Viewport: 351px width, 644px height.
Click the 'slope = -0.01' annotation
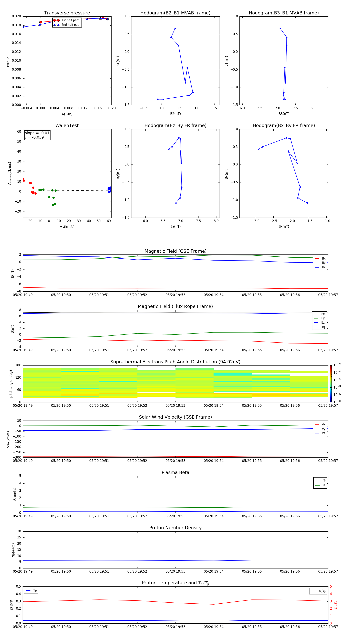click(x=37, y=133)
